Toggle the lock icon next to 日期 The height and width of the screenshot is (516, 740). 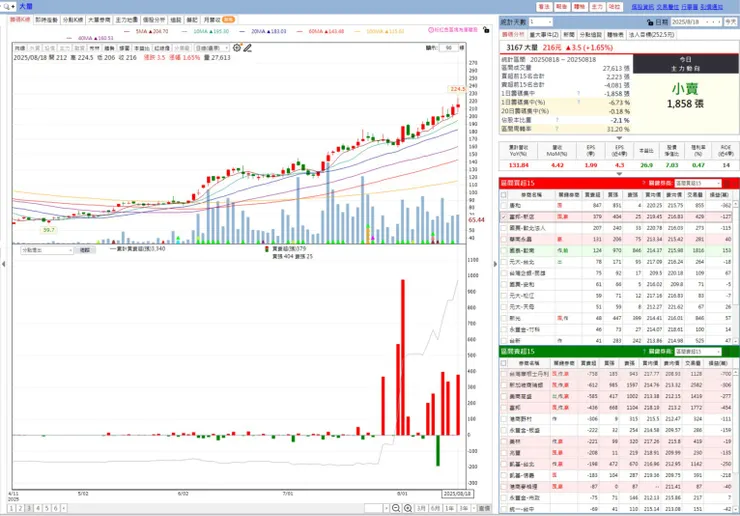pos(650,22)
